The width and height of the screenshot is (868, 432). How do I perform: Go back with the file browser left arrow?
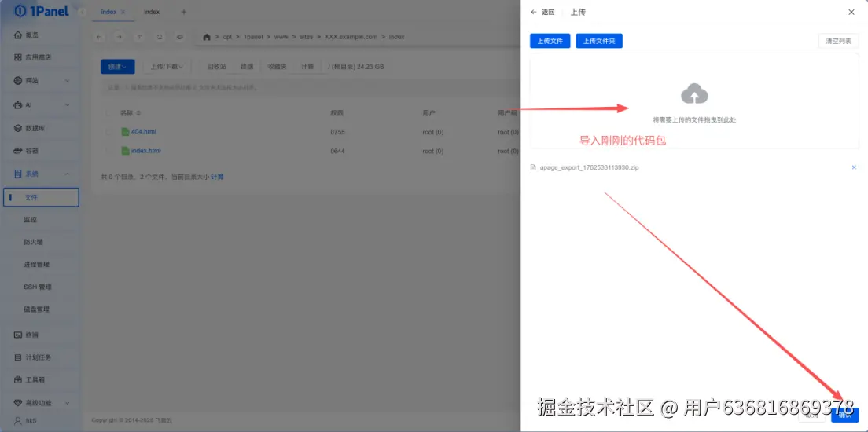tap(99, 37)
